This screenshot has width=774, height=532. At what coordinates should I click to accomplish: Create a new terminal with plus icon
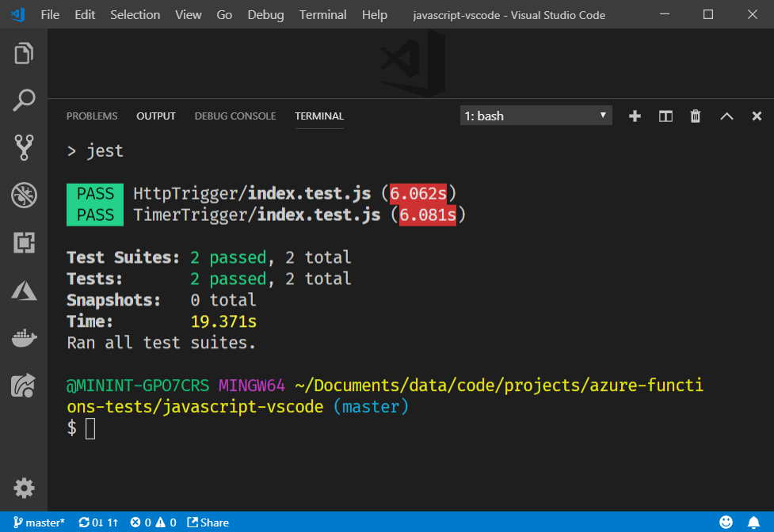635,116
